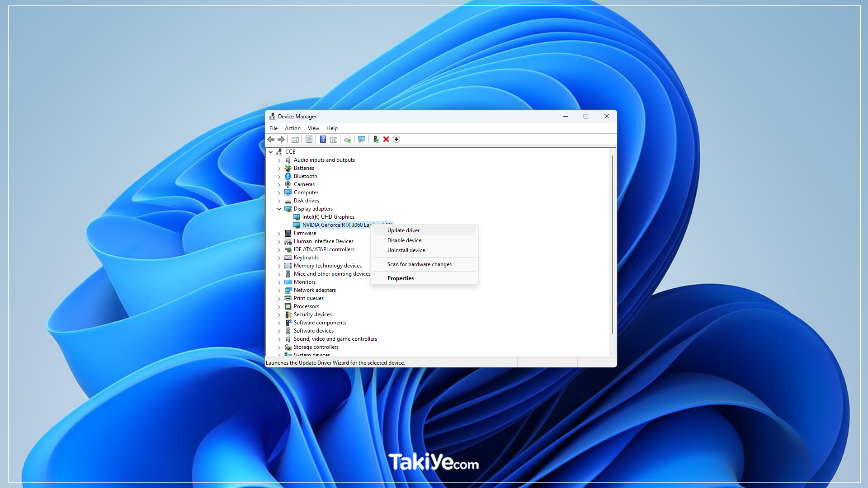The height and width of the screenshot is (488, 868).
Task: Select Properties from context menu
Action: point(400,278)
